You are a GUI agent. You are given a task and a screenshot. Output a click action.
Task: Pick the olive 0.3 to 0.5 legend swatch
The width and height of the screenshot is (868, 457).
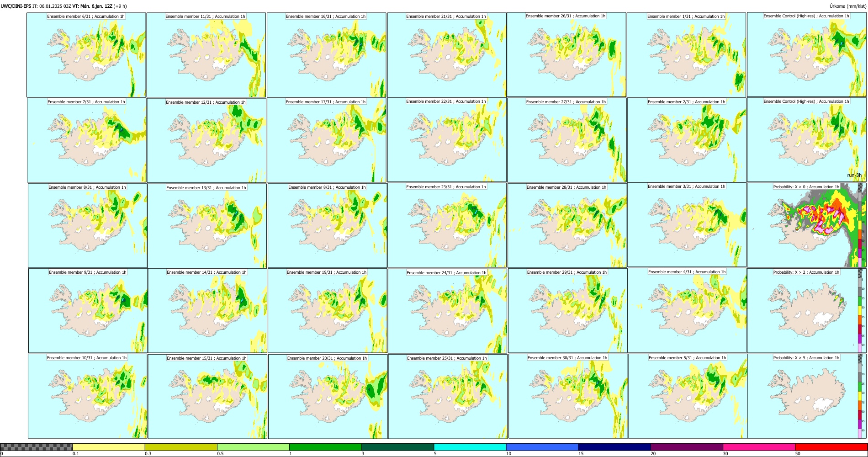[x=181, y=447]
